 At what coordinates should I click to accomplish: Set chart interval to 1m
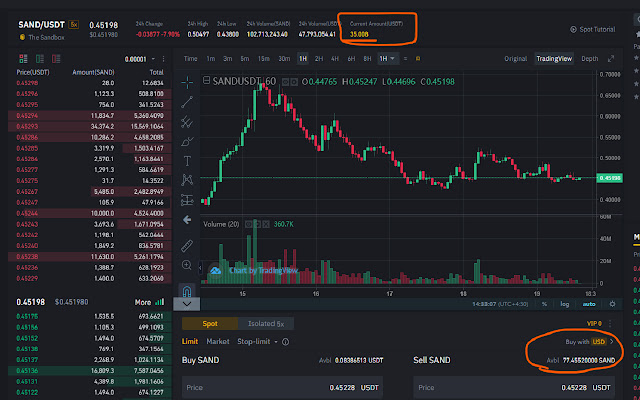point(211,59)
